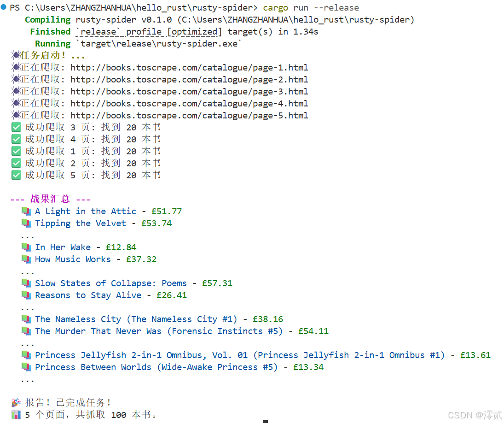
Task: Click the page-2.html catalogue URL
Action: tap(189, 79)
